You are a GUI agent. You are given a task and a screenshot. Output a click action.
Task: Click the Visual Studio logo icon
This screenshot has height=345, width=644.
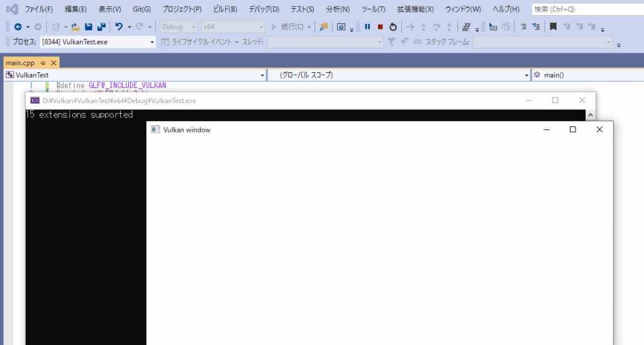pos(12,9)
